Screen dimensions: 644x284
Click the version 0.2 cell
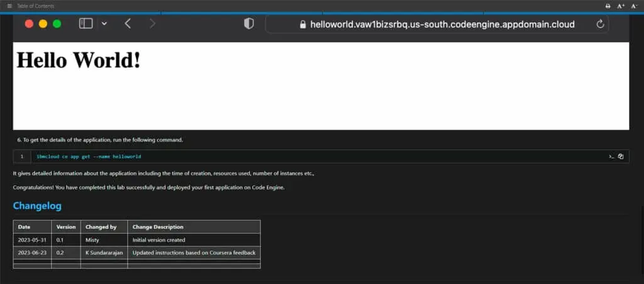[66, 253]
